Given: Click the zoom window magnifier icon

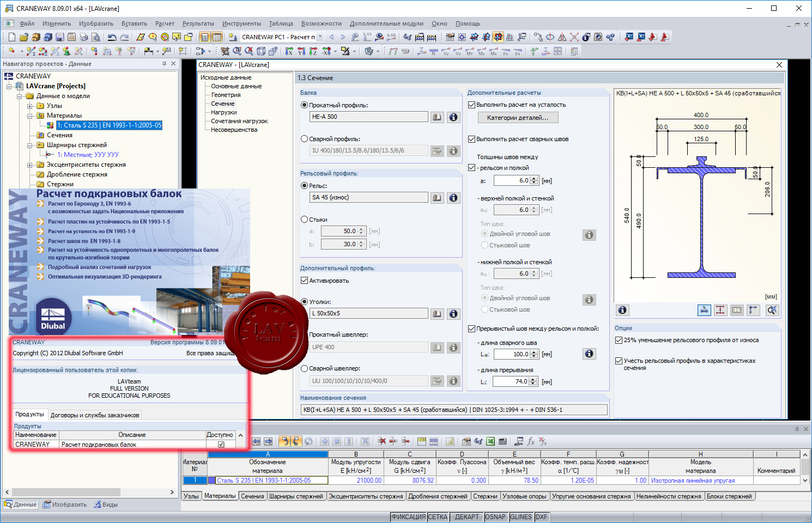Looking at the screenshot, I should pos(237,51).
